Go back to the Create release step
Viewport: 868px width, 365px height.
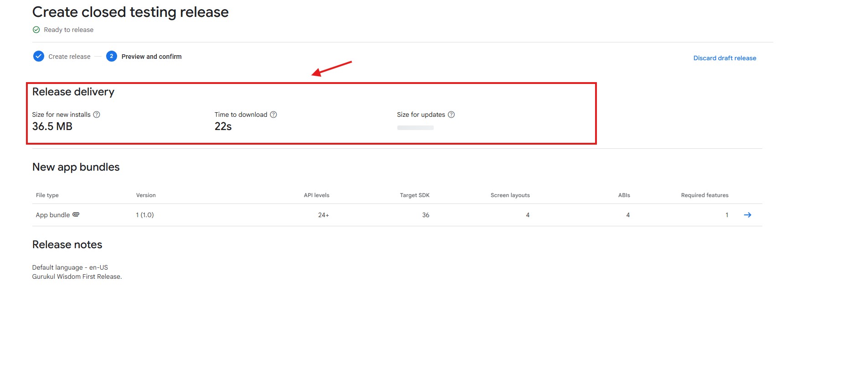tap(69, 57)
